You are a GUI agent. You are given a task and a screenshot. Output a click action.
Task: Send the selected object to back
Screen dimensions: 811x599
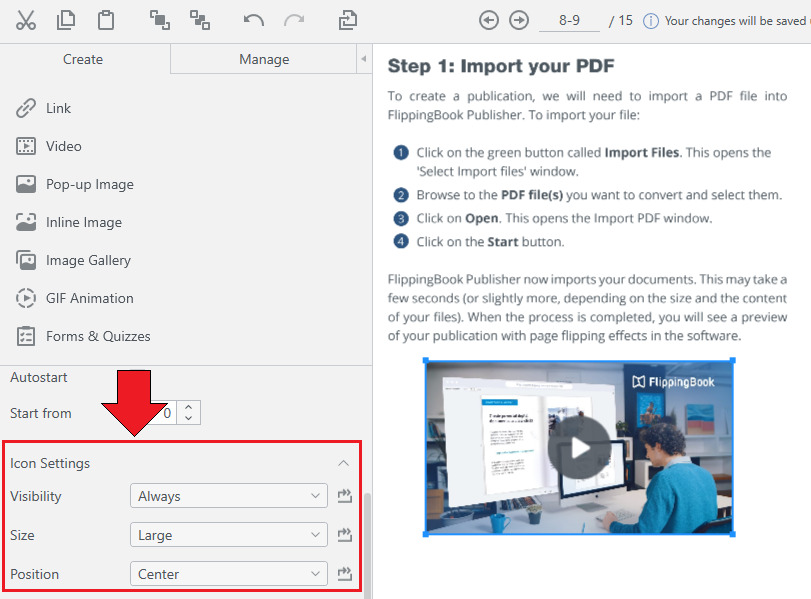(x=200, y=21)
